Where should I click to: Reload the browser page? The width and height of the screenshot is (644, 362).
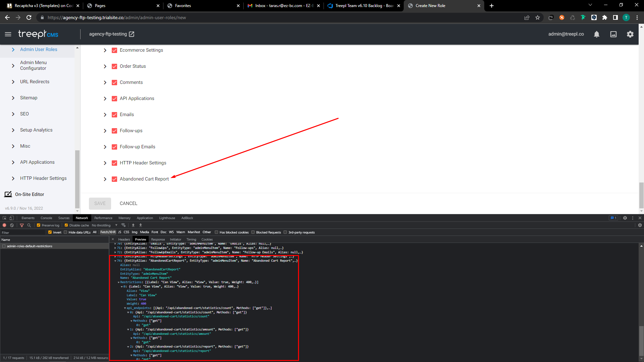29,17
